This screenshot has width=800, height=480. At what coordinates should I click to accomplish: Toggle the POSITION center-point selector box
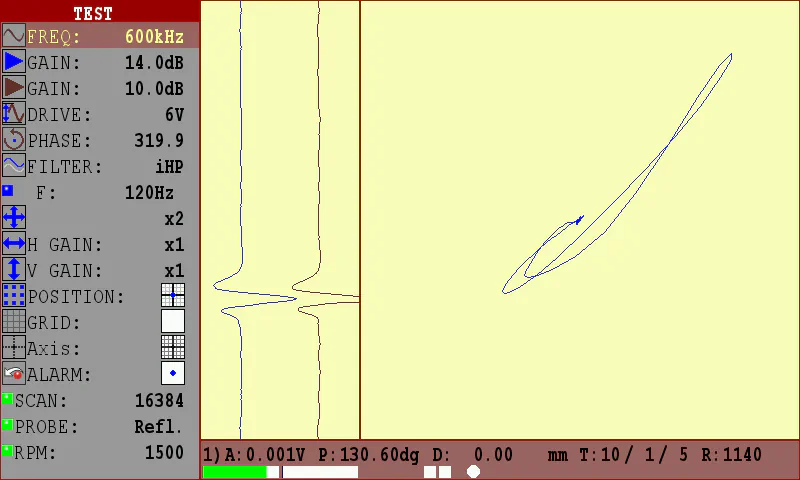pyautogui.click(x=173, y=295)
